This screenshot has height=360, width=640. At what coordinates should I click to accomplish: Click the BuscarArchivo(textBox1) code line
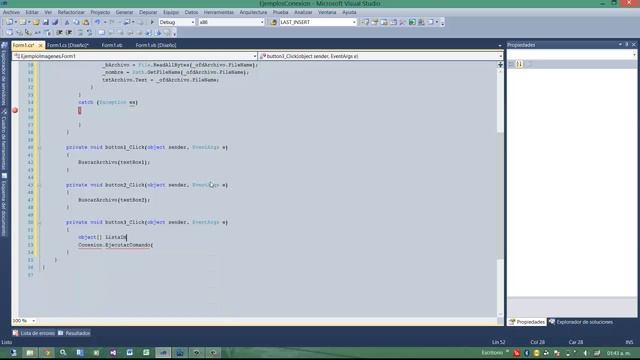(x=114, y=162)
